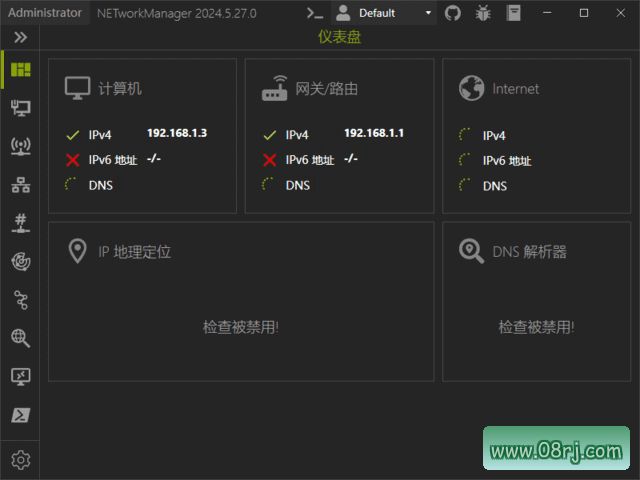Open IP Scanner sidebar icon
This screenshot has height=480, width=640.
pyautogui.click(x=20, y=185)
